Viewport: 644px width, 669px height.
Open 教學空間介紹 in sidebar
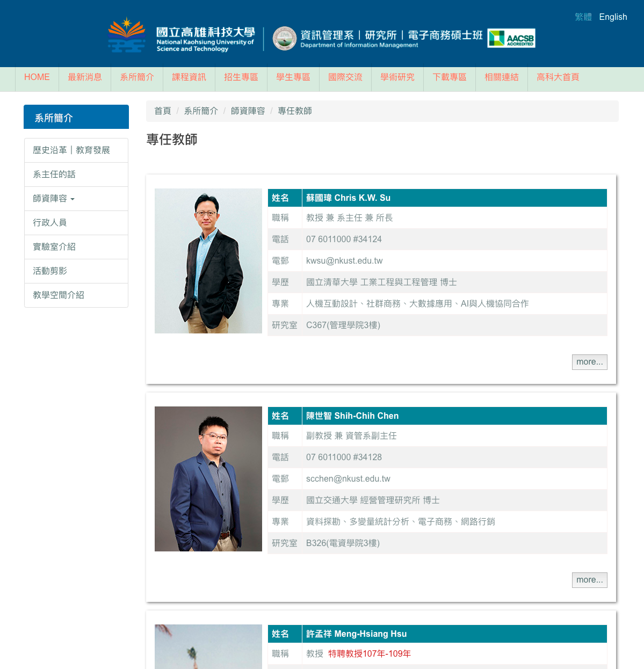point(76,295)
